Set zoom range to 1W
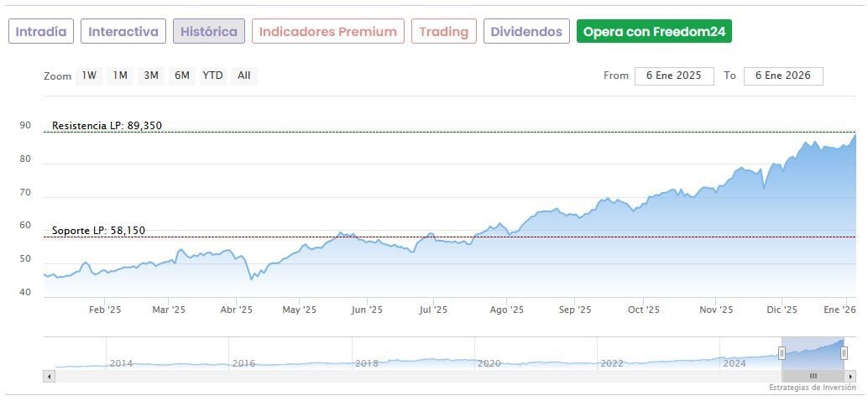Image resolution: width=868 pixels, height=401 pixels. pyautogui.click(x=89, y=76)
